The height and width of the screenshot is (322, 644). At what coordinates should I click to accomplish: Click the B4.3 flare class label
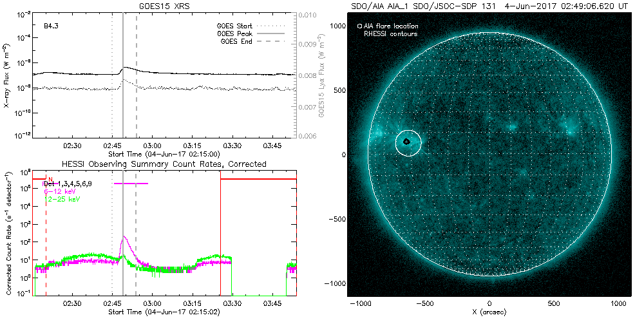(52, 26)
